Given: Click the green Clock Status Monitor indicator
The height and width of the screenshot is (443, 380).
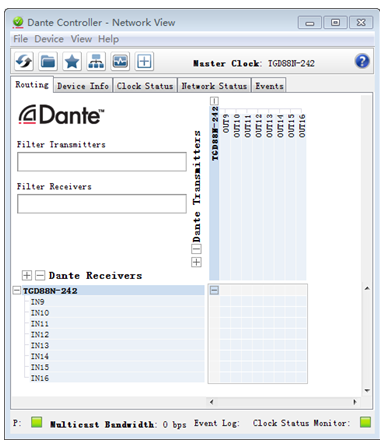Looking at the screenshot, I should (365, 422).
